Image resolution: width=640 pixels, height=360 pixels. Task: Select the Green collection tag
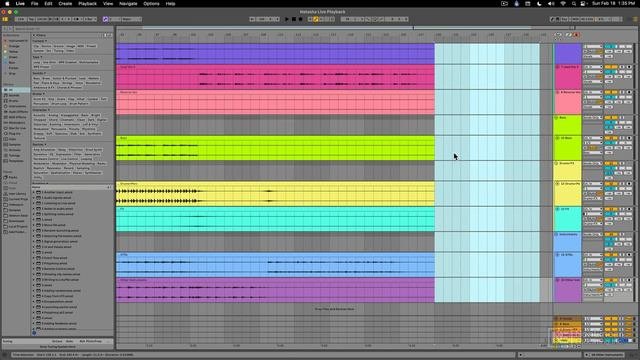(x=17, y=57)
